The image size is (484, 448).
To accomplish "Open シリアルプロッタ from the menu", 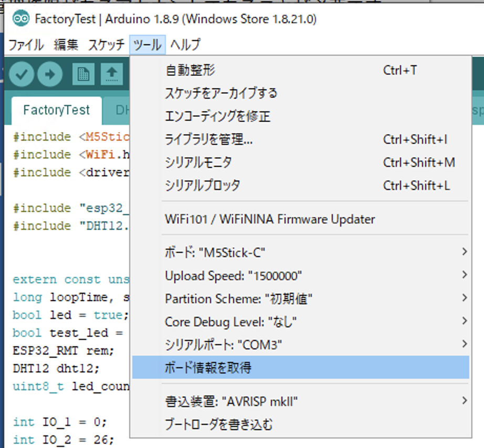I will tap(301, 186).
